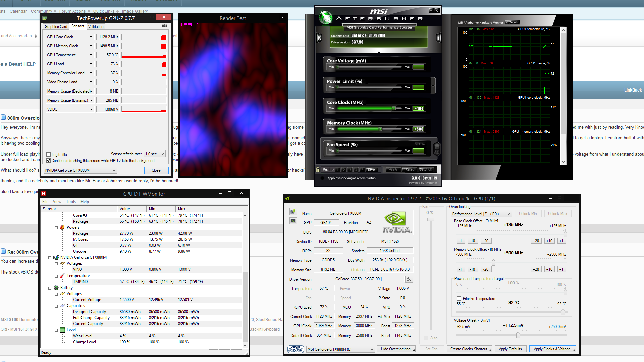Open Inspector MSI GeForce GTX880M (0) dropdown
This screenshot has height=362, width=644.
tap(340, 349)
